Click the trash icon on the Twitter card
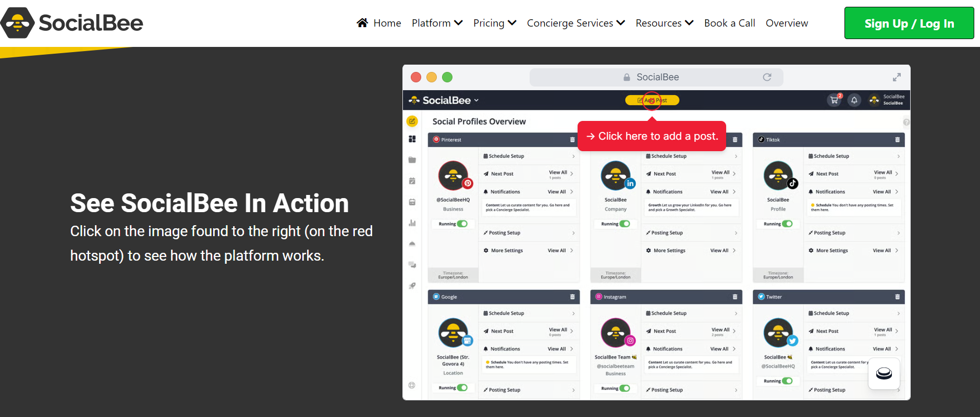This screenshot has height=417, width=980. (897, 297)
